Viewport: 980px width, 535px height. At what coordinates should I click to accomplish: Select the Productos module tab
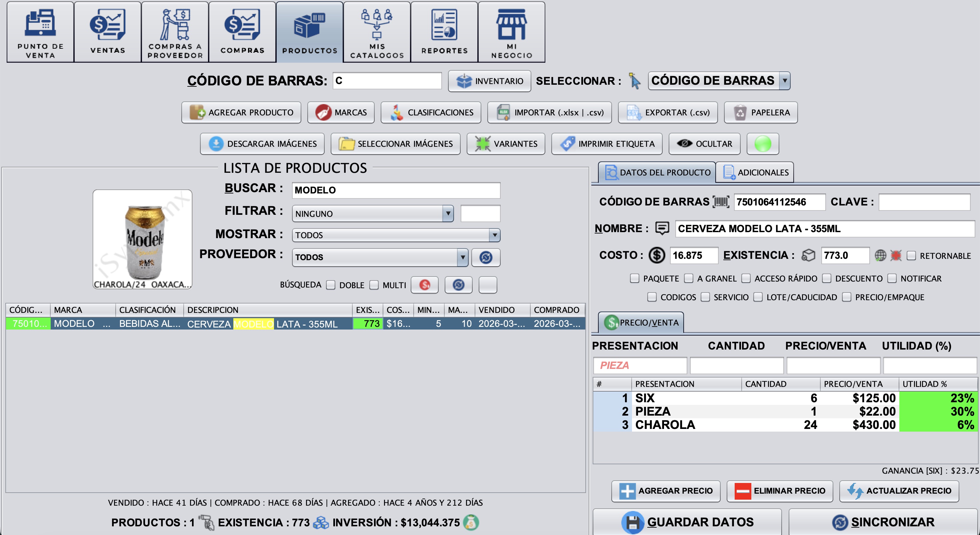tap(310, 32)
